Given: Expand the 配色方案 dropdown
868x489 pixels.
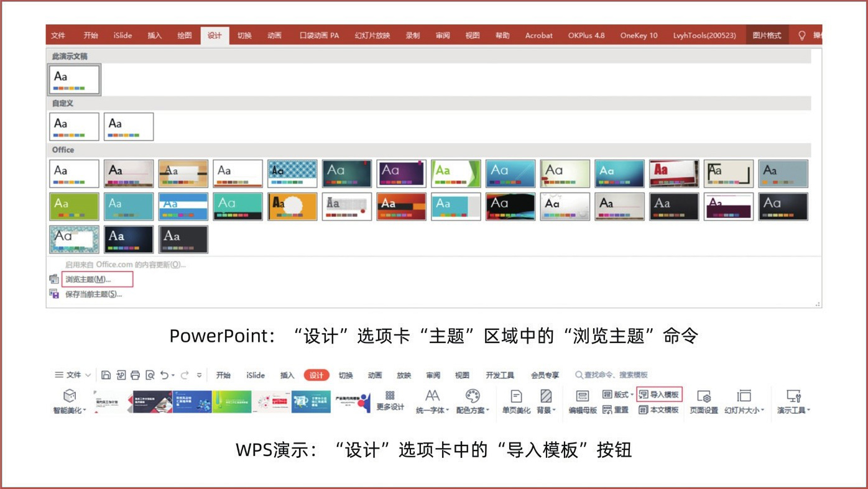Looking at the screenshot, I should click(488, 411).
